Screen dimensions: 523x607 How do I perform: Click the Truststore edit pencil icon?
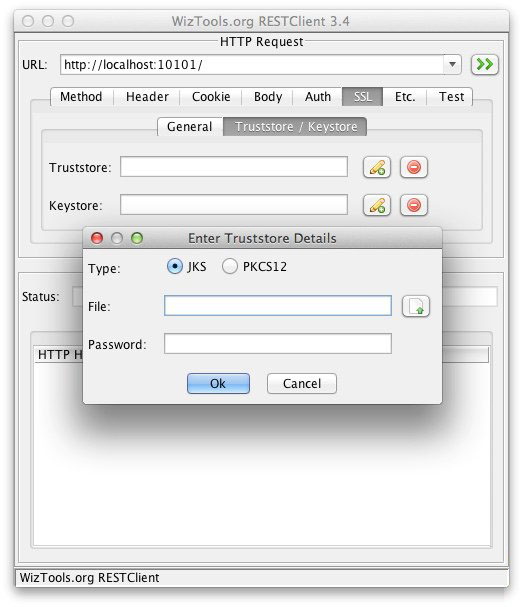click(x=377, y=167)
